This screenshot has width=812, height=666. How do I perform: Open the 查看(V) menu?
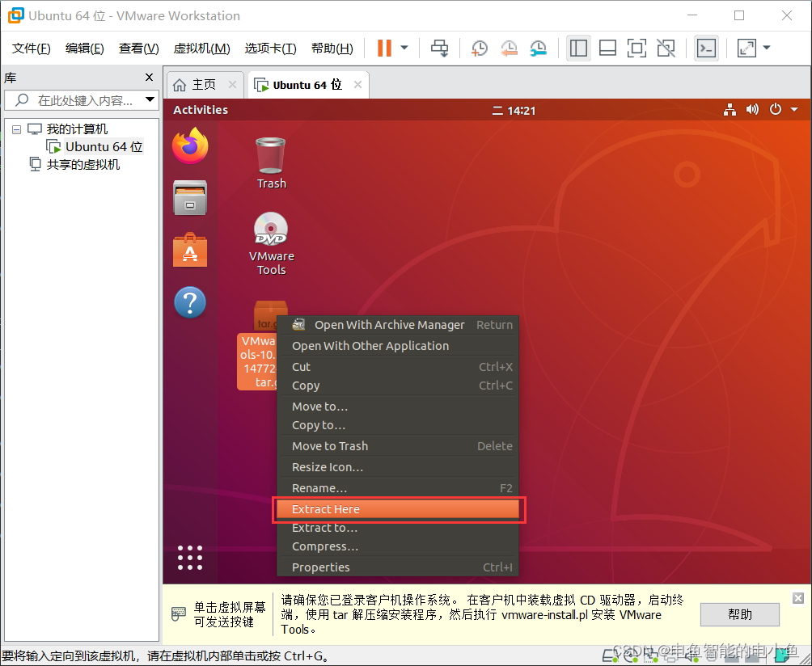pyautogui.click(x=139, y=48)
